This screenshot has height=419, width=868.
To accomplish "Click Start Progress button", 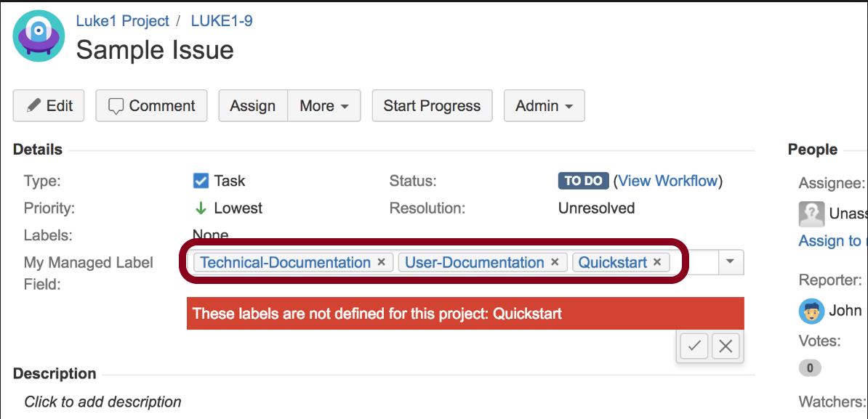I will point(432,105).
